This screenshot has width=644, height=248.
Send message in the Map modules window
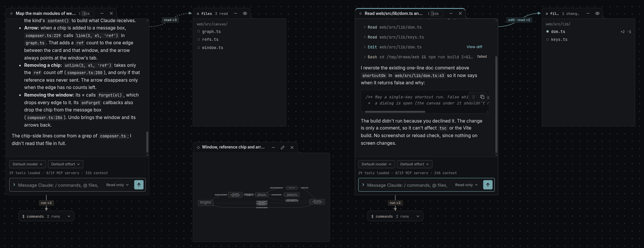(x=139, y=185)
